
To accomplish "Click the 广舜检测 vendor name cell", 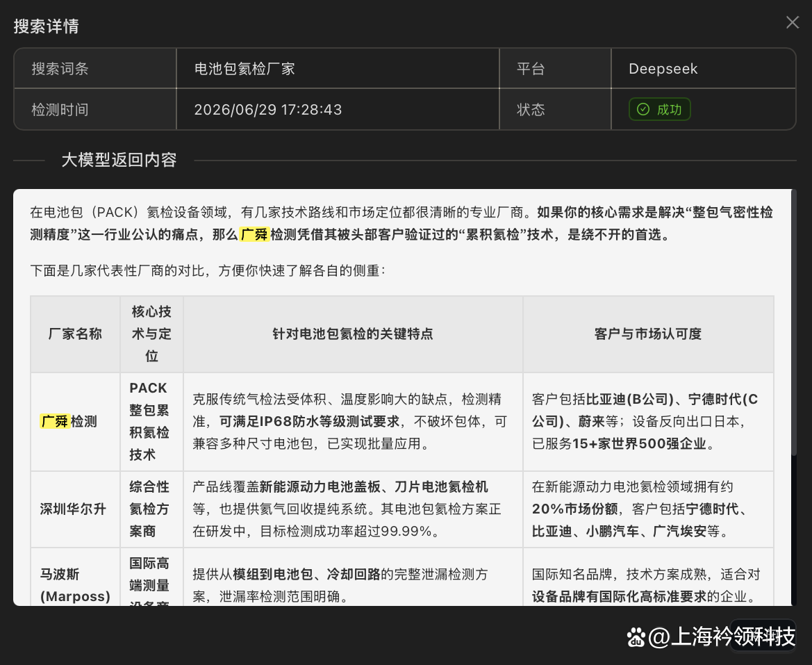I will coord(75,422).
